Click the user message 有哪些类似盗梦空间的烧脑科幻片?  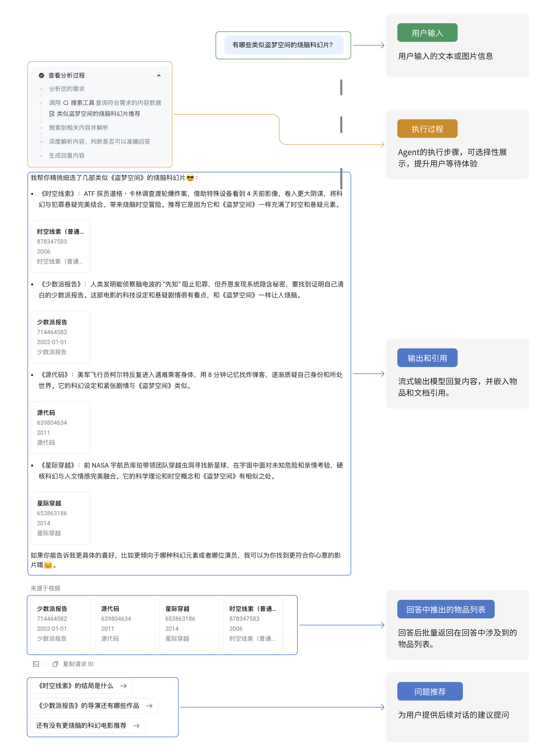point(284,45)
